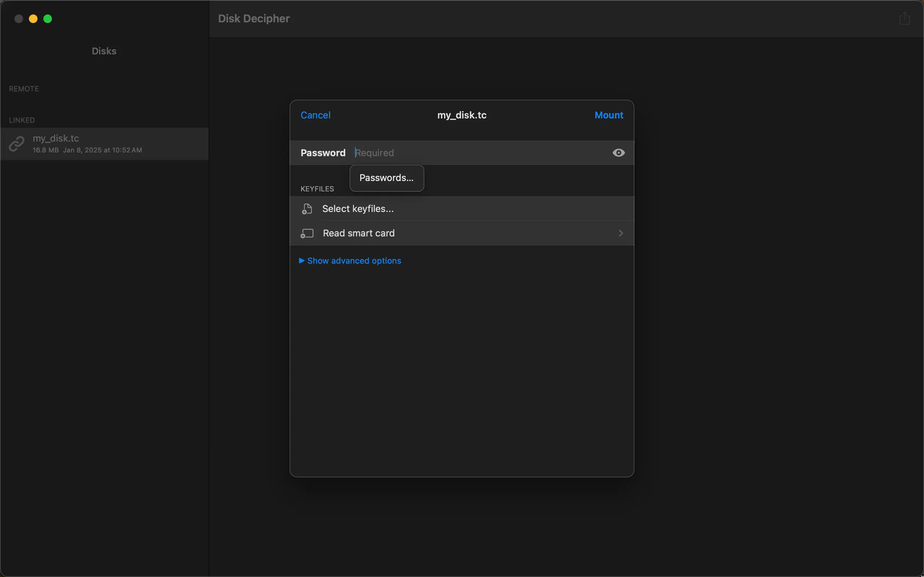Click the Read smart card row label
This screenshot has width=924, height=577.
(x=358, y=233)
